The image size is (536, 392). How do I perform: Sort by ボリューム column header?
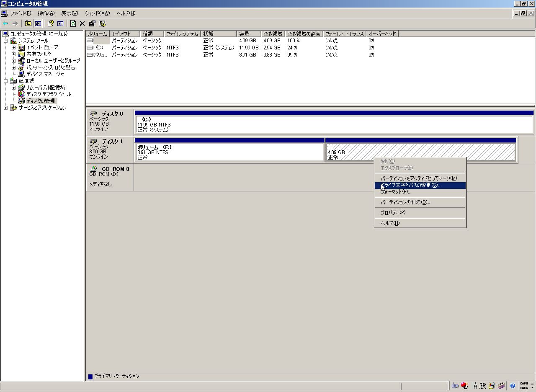point(98,34)
